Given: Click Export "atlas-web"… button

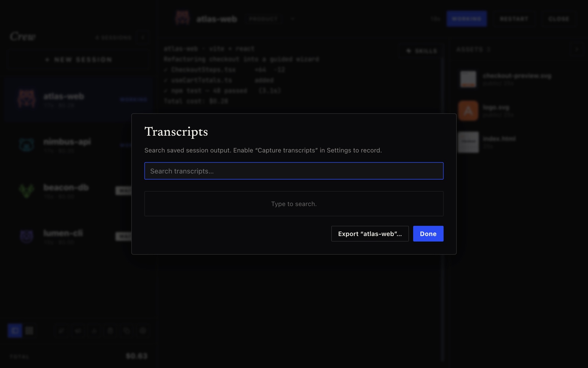Looking at the screenshot, I should point(370,234).
